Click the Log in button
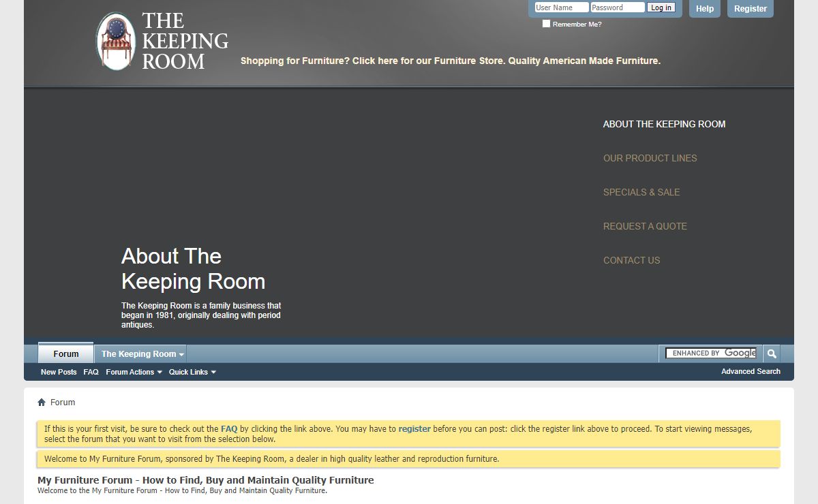Viewport: 818px width, 504px height. (661, 7)
